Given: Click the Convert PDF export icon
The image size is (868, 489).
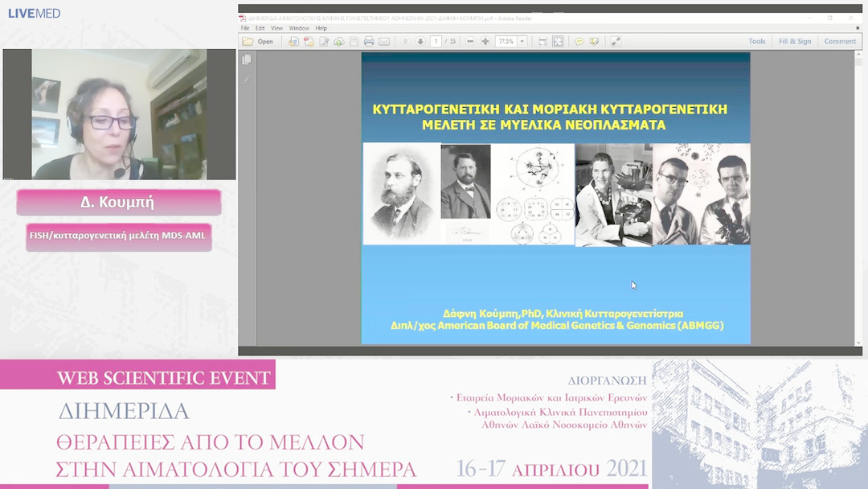Looking at the screenshot, I should [x=309, y=42].
